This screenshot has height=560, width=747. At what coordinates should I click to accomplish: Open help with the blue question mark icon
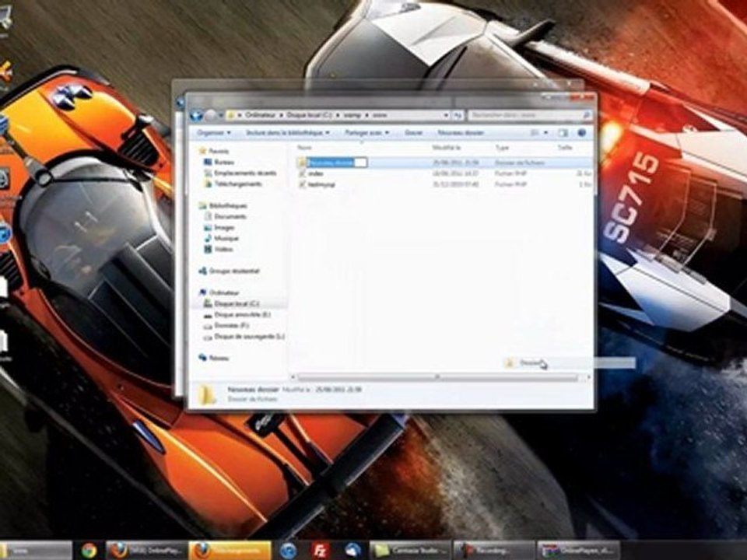(582, 133)
